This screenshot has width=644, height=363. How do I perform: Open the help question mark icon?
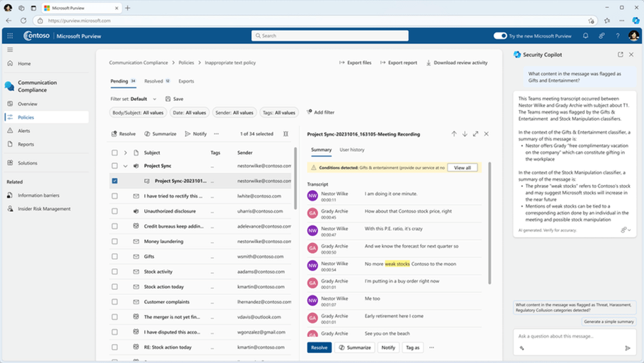tap(618, 35)
